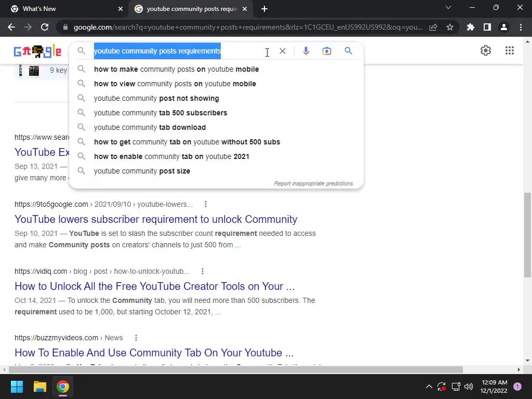Submit search with blue magnifier
Viewport: 532px width, 399px height.
click(348, 51)
